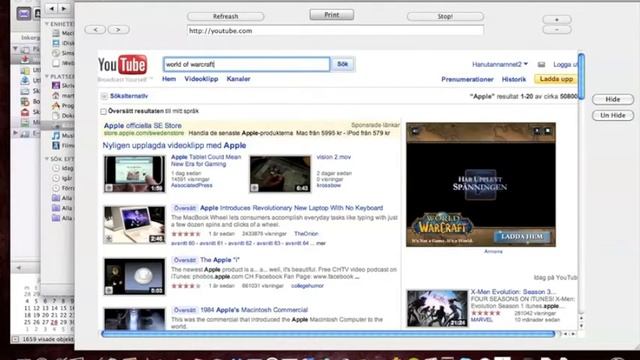Click the speaker icon on the Warcraft ad
640x360 pixels.
pos(415,131)
